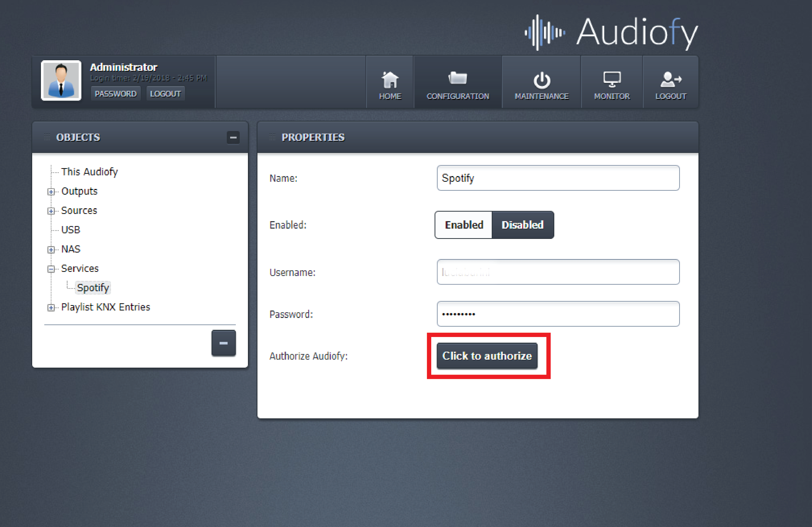Collapse the Objects panel with minus icon
Screen dimensions: 812x527
[x=233, y=137]
